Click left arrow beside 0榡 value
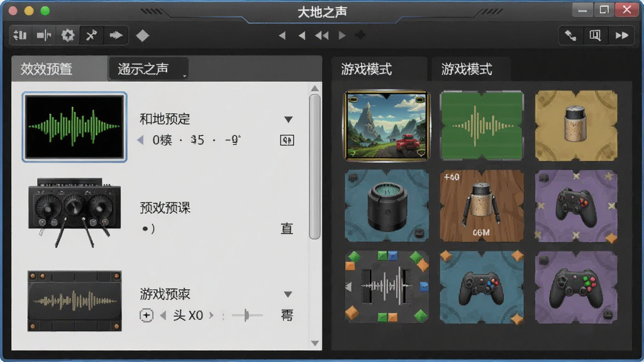 [140, 140]
